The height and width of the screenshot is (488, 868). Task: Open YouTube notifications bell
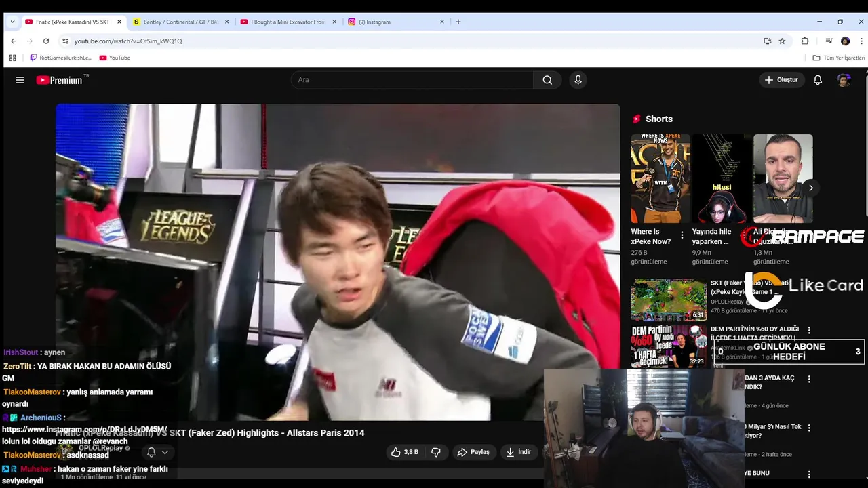(818, 80)
